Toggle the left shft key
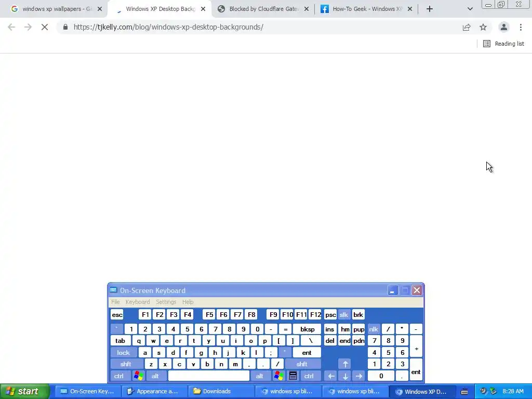532x399 pixels. click(126, 364)
